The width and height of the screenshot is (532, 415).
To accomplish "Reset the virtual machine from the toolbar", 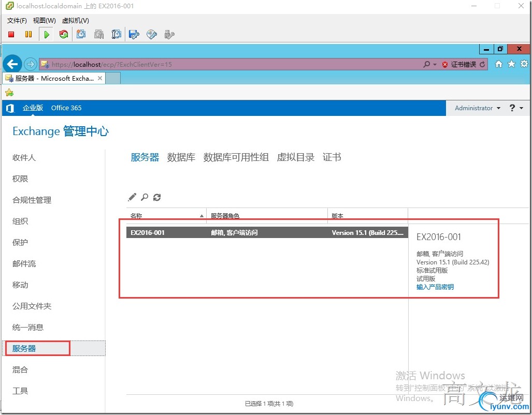I will coord(63,34).
